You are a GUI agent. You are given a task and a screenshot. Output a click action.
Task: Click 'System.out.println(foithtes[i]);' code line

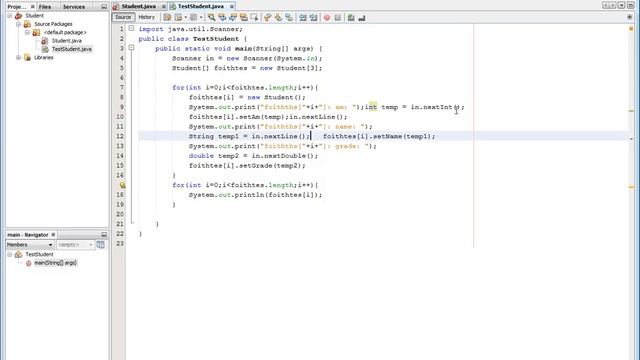click(255, 195)
